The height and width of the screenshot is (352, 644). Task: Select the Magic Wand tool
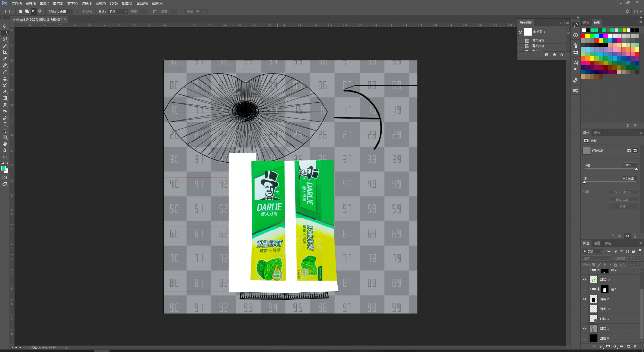coord(5,46)
